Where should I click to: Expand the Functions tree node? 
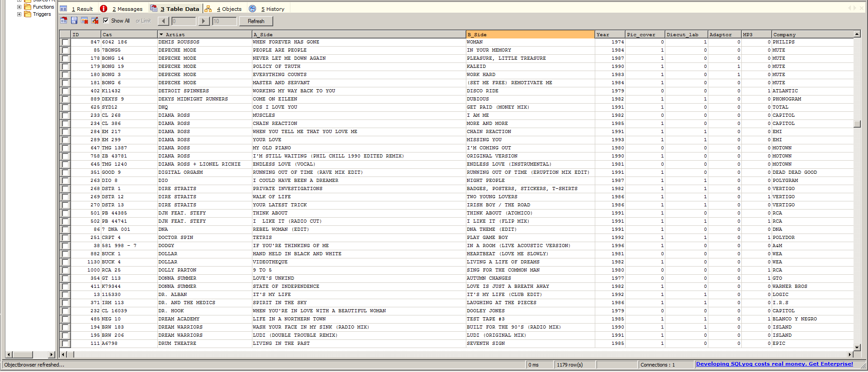19,7
